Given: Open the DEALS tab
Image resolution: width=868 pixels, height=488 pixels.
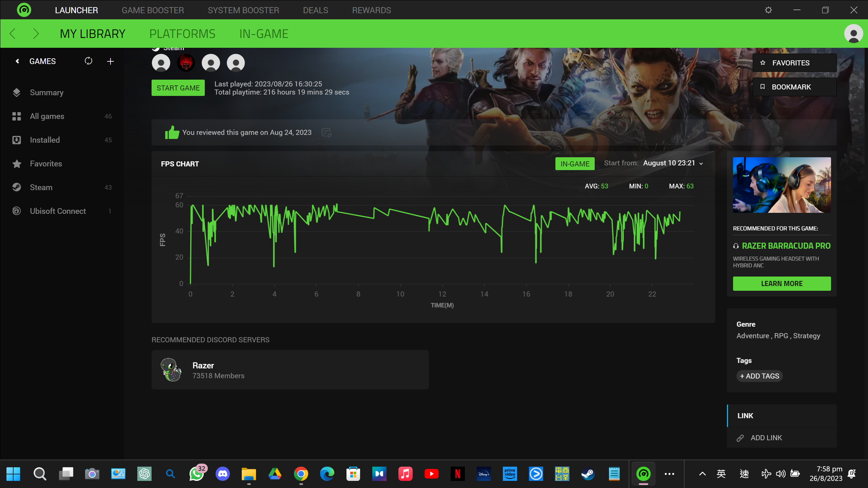Looking at the screenshot, I should [x=316, y=10].
